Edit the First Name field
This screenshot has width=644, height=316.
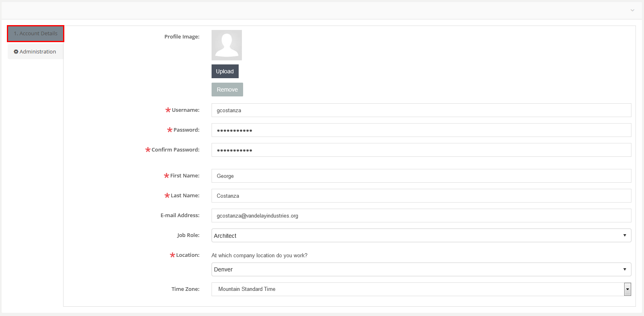pos(421,176)
